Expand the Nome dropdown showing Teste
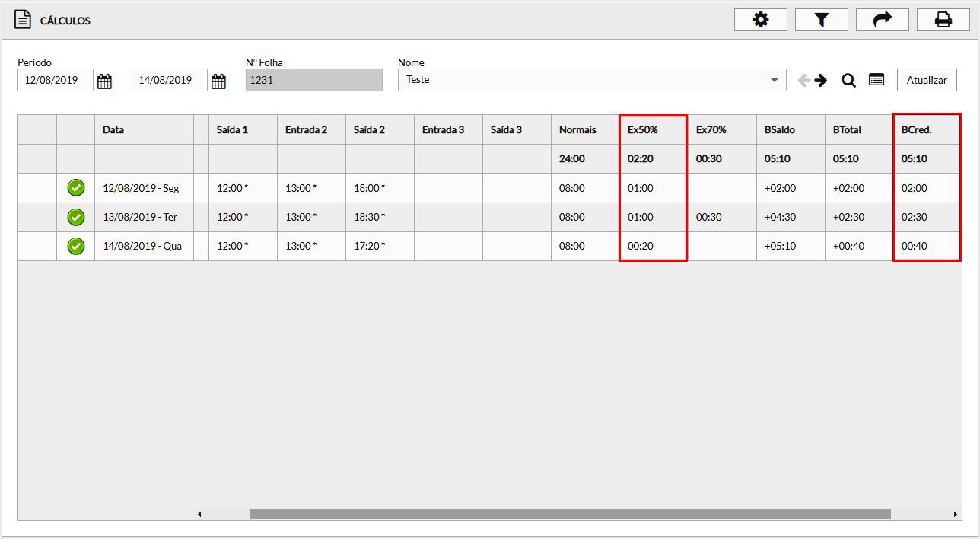 pos(774,80)
